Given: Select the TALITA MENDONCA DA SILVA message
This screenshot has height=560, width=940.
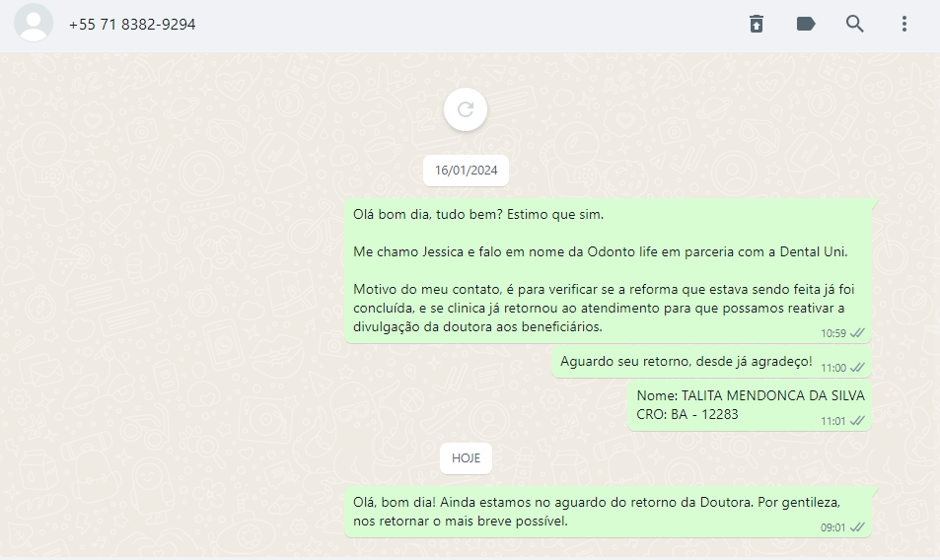Looking at the screenshot, I should click(749, 405).
